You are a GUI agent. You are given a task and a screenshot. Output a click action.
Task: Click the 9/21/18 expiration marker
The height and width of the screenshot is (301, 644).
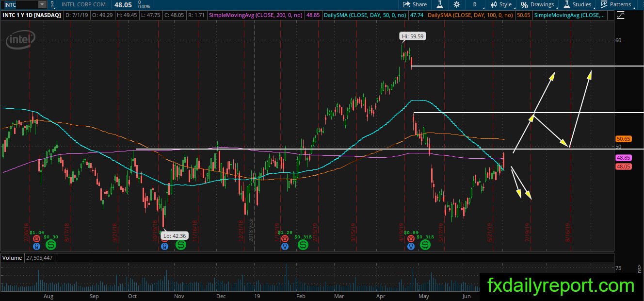(115, 232)
